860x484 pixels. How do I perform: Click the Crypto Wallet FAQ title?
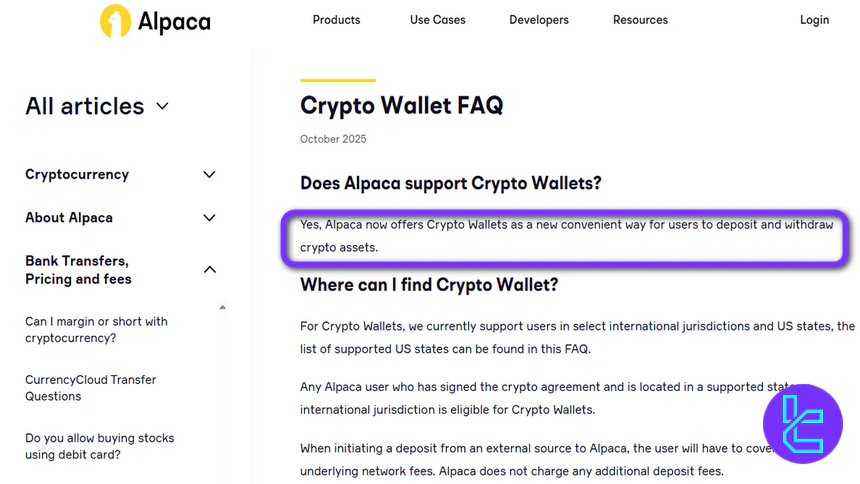pyautogui.click(x=401, y=105)
